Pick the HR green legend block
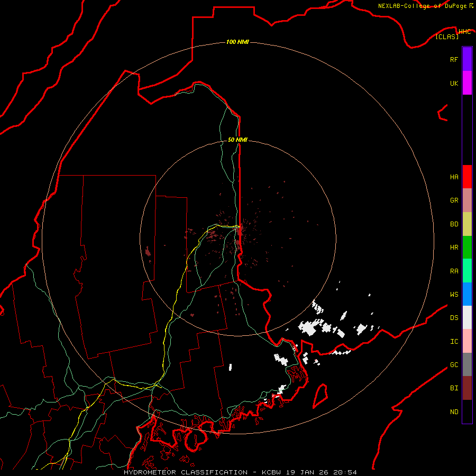Screen dimensions: 476x476 [467, 248]
